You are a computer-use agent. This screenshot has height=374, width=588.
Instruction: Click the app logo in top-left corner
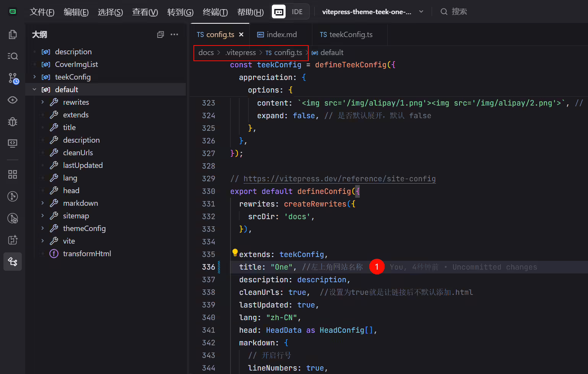pyautogui.click(x=13, y=11)
